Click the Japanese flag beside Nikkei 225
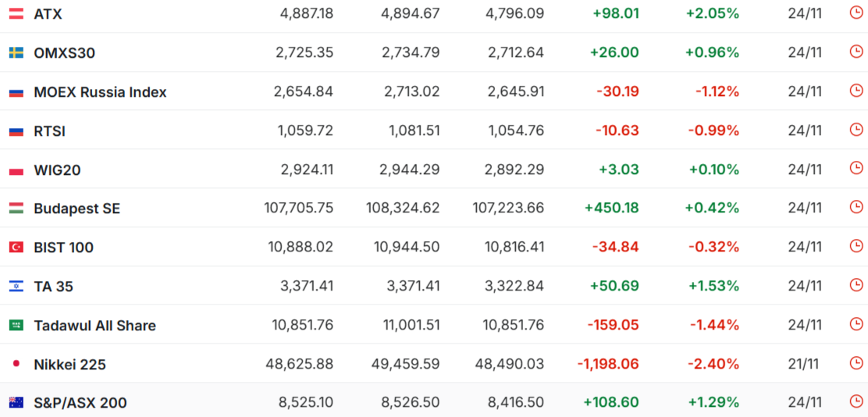This screenshot has width=868, height=417. 16,364
